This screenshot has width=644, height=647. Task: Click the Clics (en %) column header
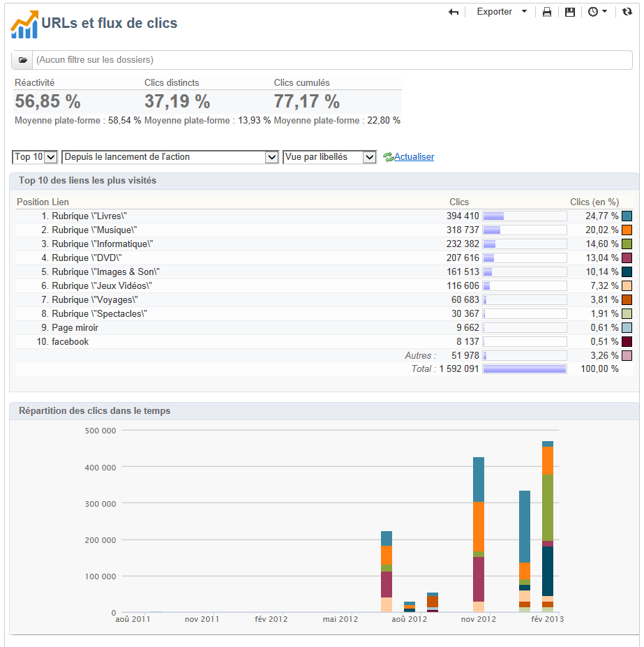point(594,202)
